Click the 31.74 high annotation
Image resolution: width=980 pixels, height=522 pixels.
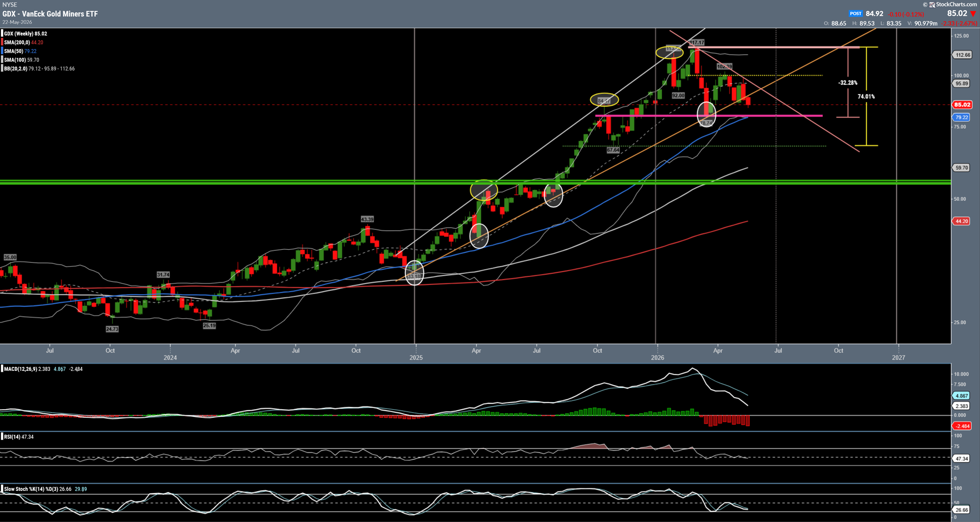pos(163,275)
